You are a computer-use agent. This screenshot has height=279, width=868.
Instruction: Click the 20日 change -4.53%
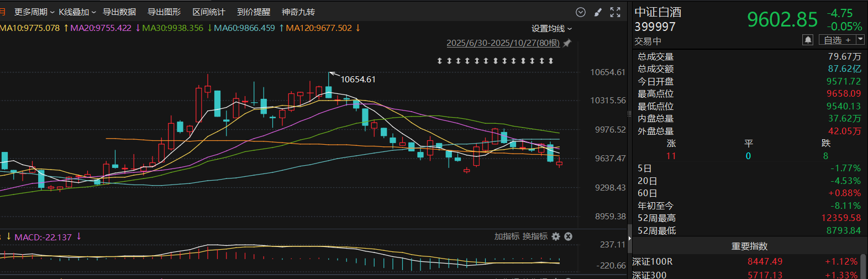coord(845,181)
